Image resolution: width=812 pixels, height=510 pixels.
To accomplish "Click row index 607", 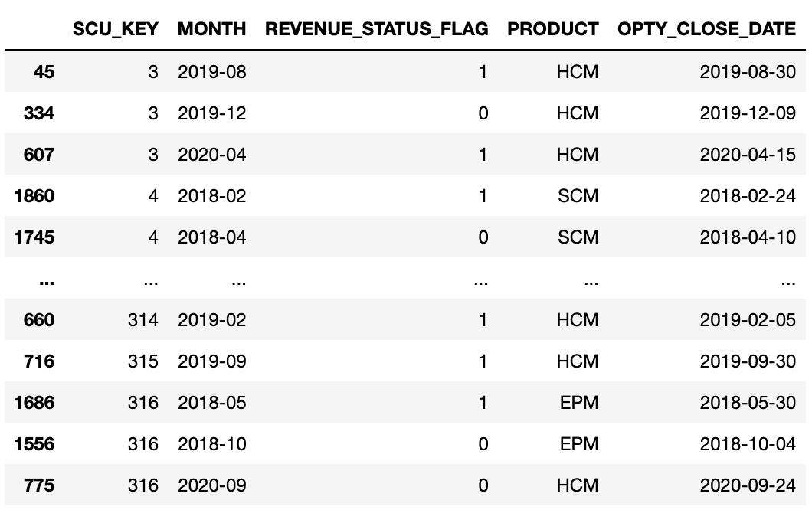I will click(39, 155).
